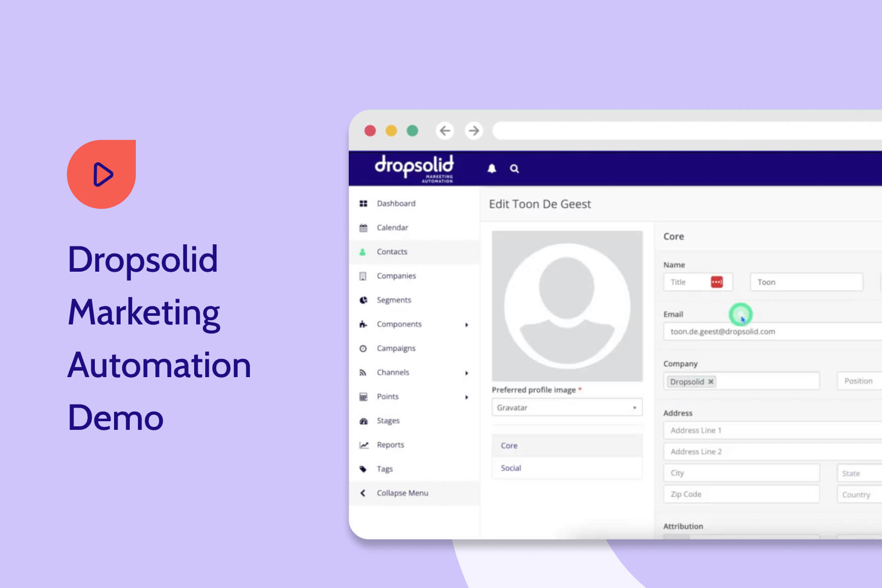Image resolution: width=882 pixels, height=588 pixels.
Task: Switch to the Core tab
Action: (567, 446)
